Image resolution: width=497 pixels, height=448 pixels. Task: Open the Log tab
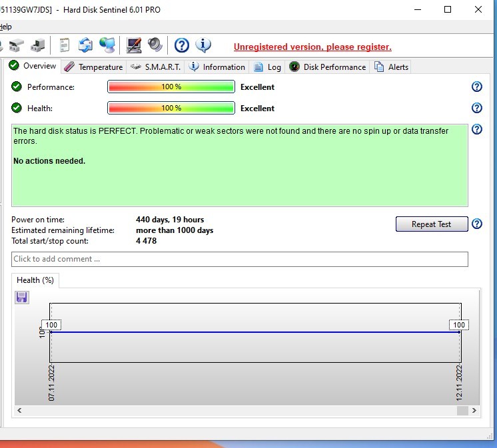(x=268, y=67)
